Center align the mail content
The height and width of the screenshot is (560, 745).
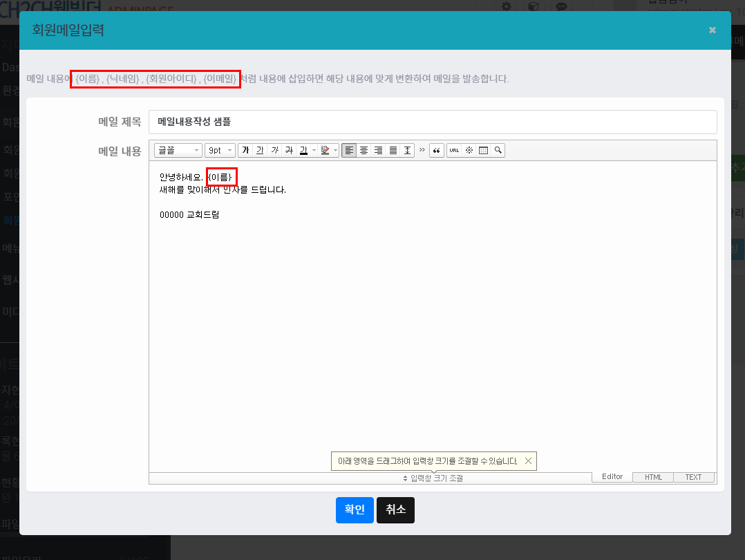coord(364,151)
